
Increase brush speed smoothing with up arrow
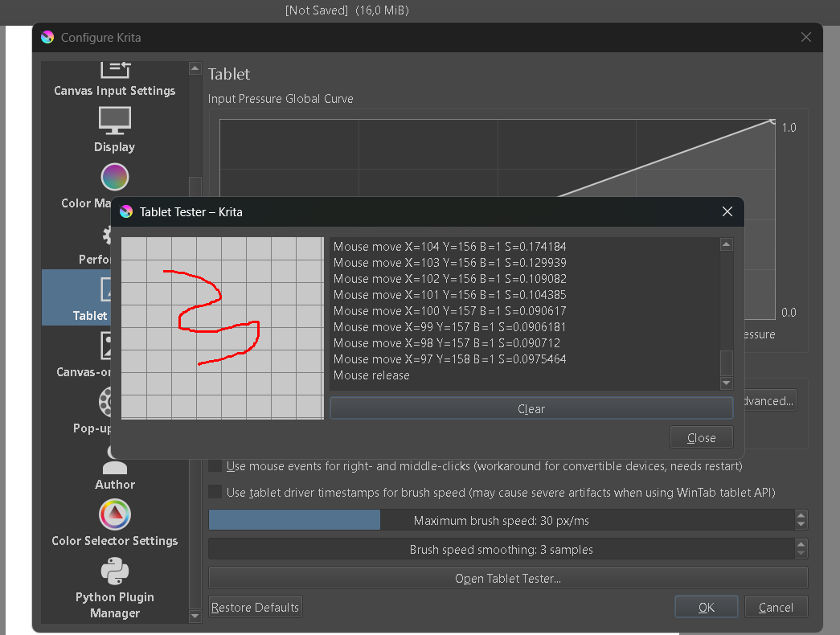pos(801,544)
